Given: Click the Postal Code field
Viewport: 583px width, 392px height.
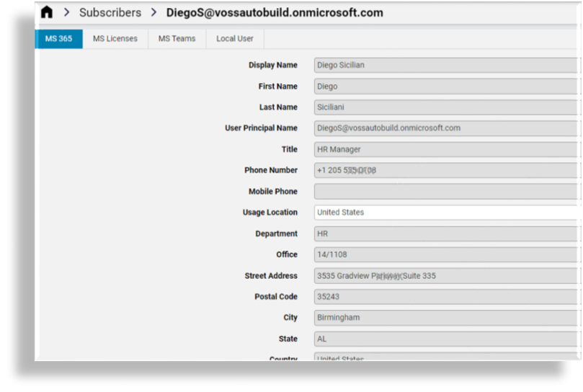Looking at the screenshot, I should coord(446,297).
